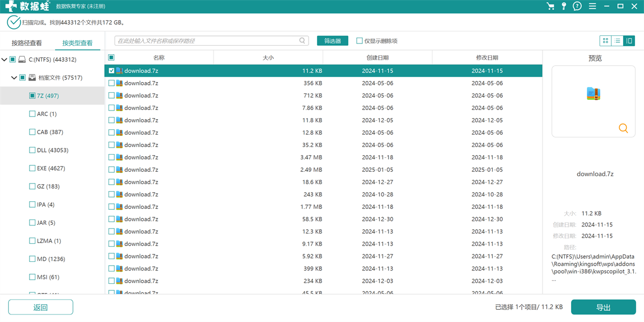Switch to list view layout
This screenshot has height=322, width=644.
617,41
